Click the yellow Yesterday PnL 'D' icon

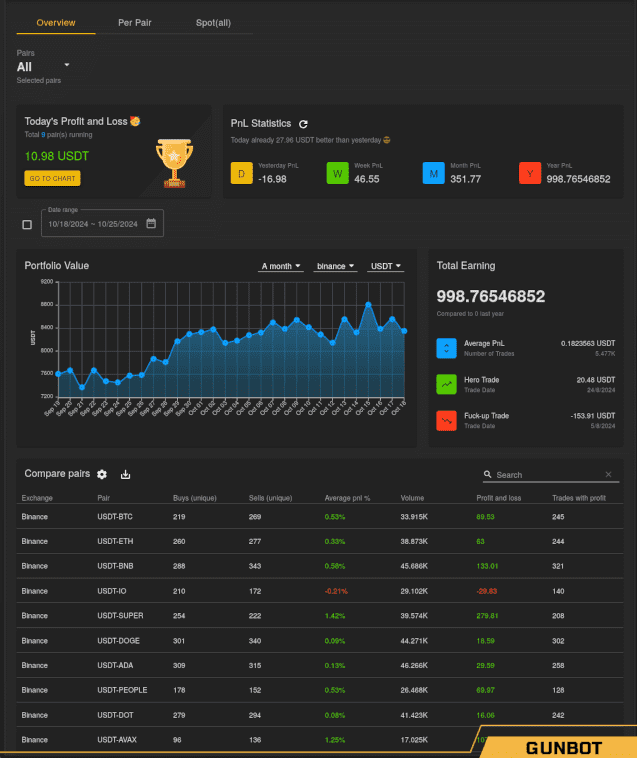coord(241,174)
